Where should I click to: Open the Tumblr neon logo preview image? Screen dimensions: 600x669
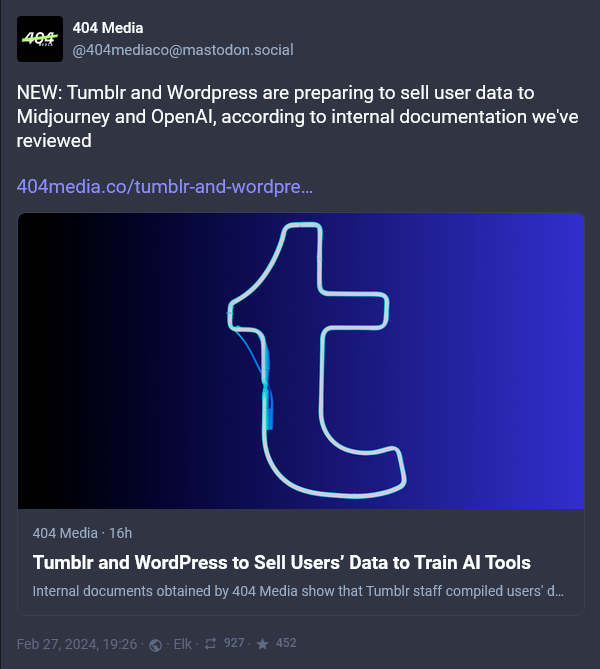coord(301,361)
